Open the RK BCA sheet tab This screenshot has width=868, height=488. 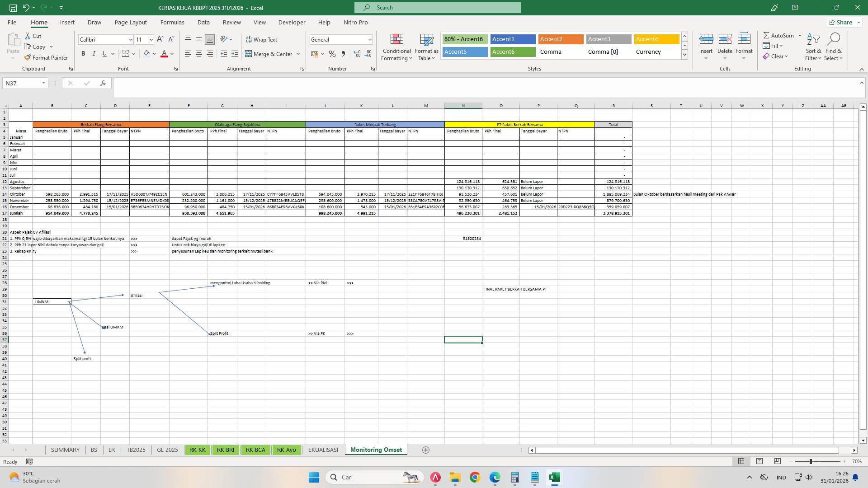pos(255,450)
